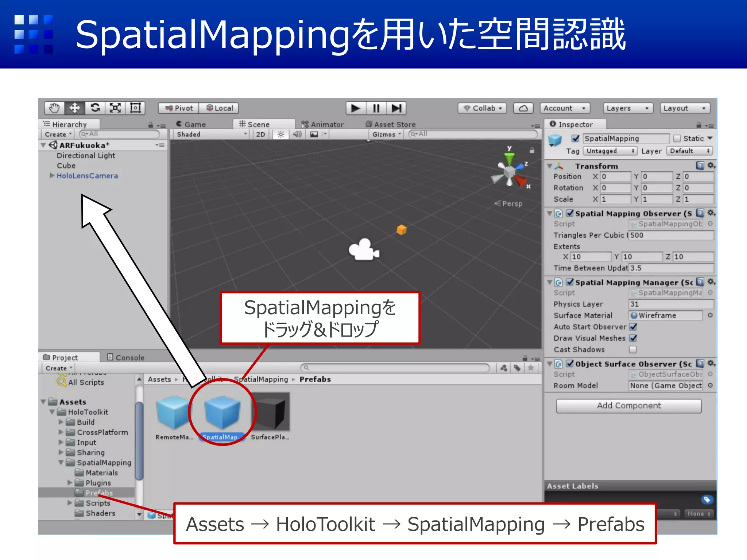Viewport: 747px width, 560px height.
Task: Open the cloud services icon
Action: click(523, 108)
